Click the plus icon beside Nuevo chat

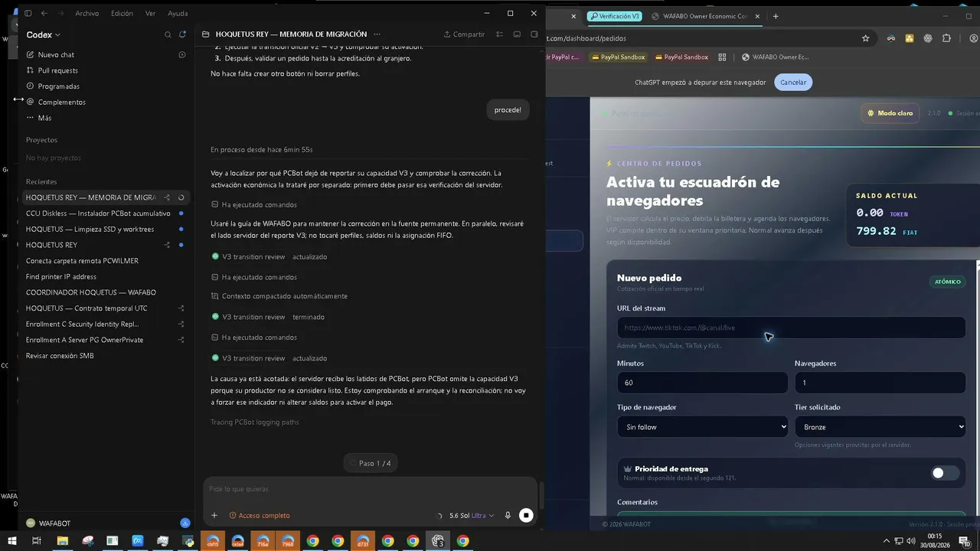tap(182, 54)
